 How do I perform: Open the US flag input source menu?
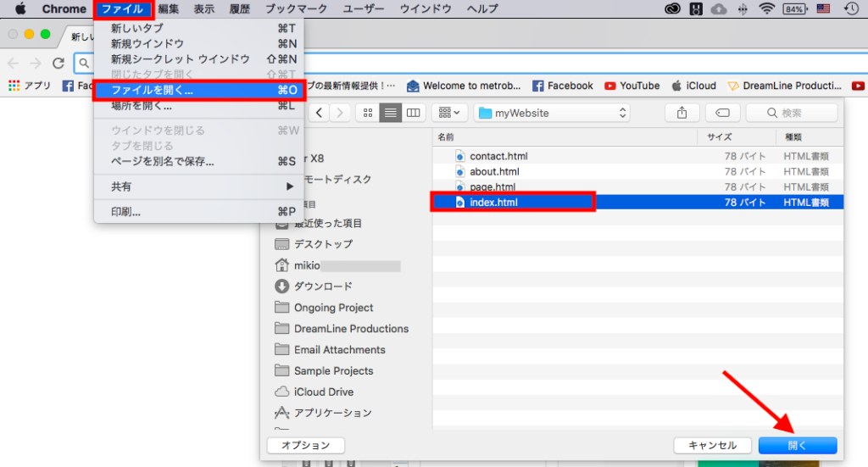pyautogui.click(x=824, y=8)
